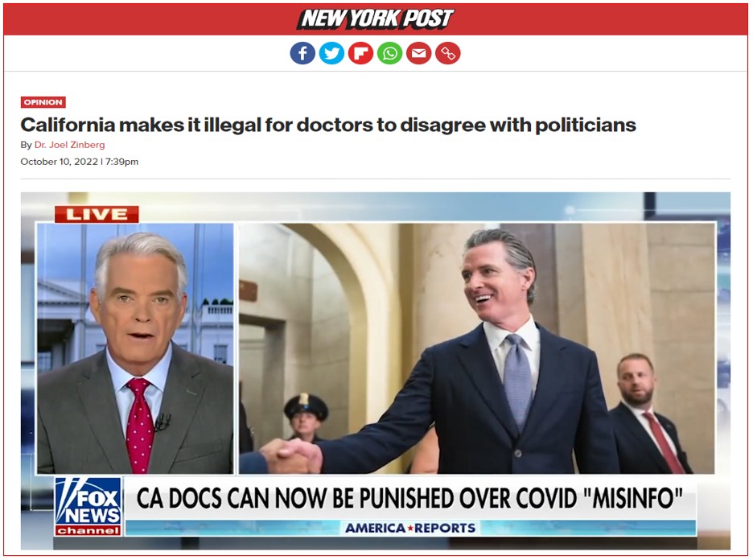Click the COVID "MISINFO" chyron banner
The image size is (753, 560).
click(409, 498)
